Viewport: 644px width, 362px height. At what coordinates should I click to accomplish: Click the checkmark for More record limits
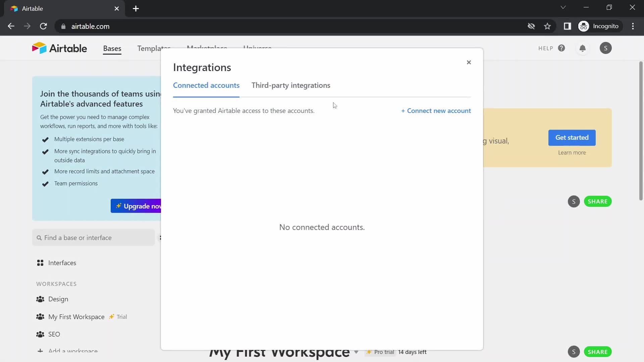pyautogui.click(x=45, y=172)
